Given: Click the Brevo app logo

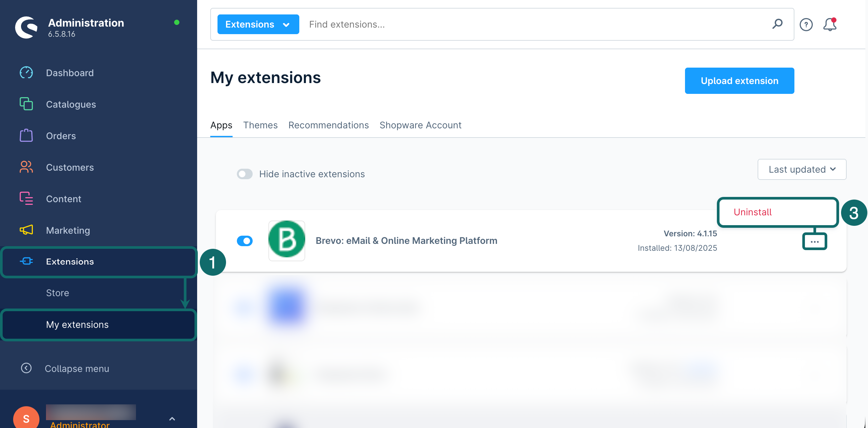Looking at the screenshot, I should click(287, 241).
